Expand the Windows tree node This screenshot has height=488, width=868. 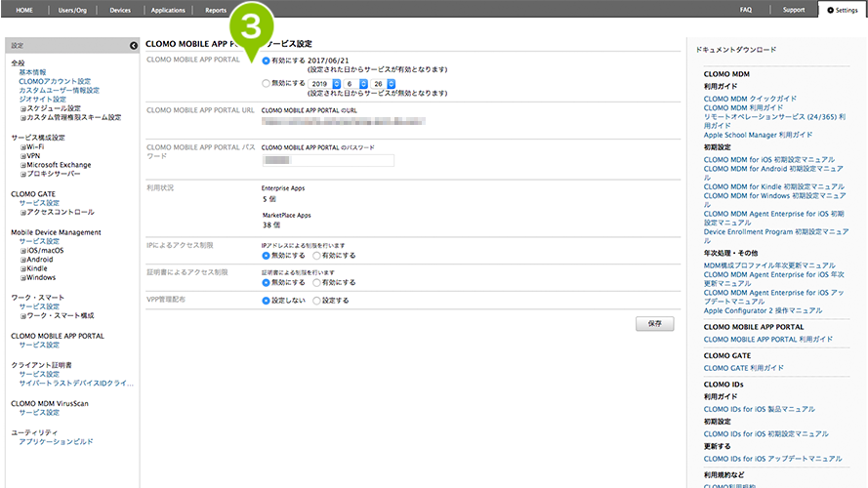point(23,278)
